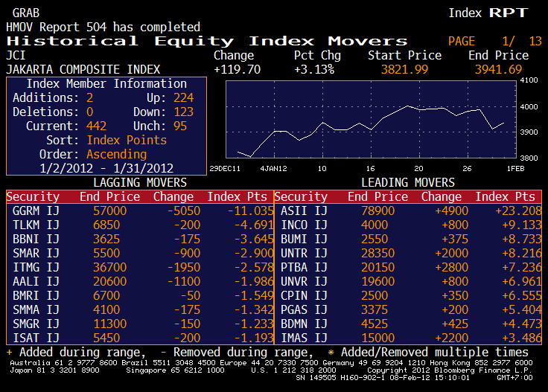Select the Up count value 224
This screenshot has height=392, width=548.
click(182, 98)
